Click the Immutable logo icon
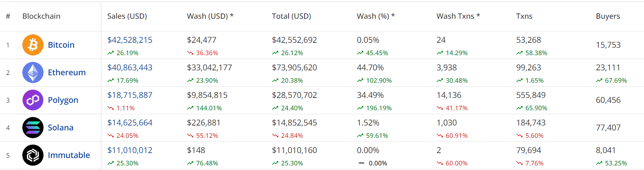This screenshot has width=644, height=170. [33, 155]
